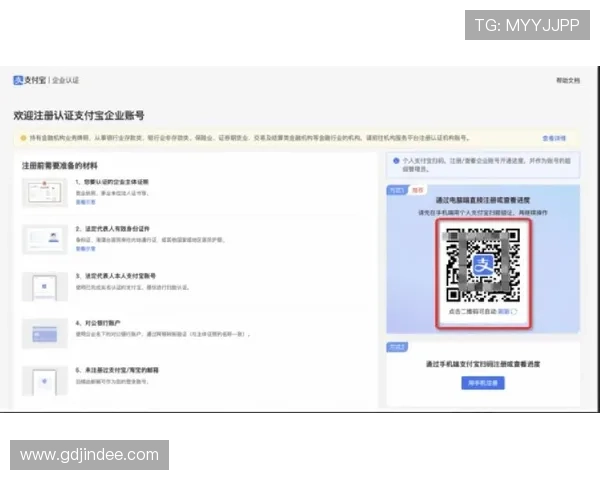Click the 企业认证 header label

coord(65,80)
